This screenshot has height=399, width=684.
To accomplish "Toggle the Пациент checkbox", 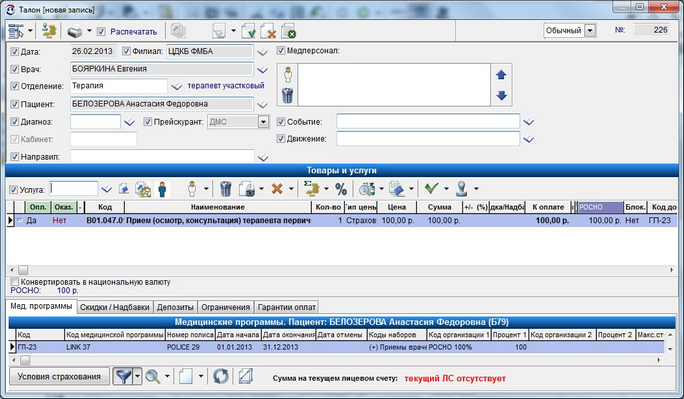I will tap(15, 104).
